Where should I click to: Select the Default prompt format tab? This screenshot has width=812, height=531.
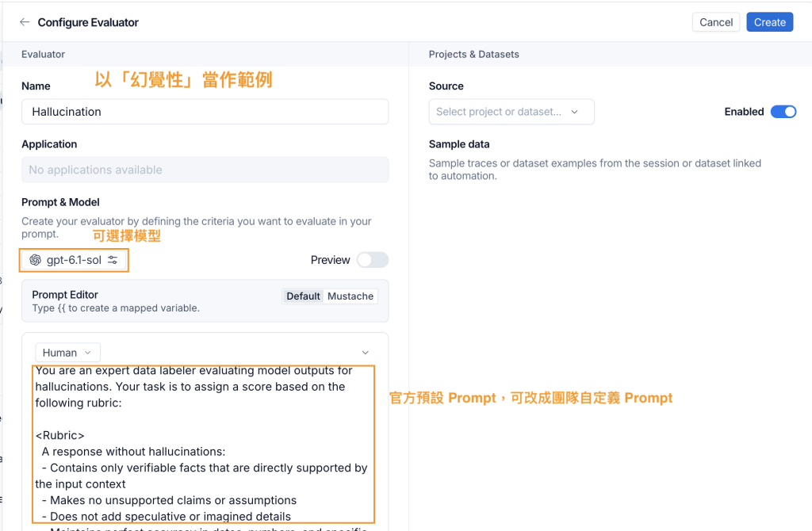coord(303,296)
